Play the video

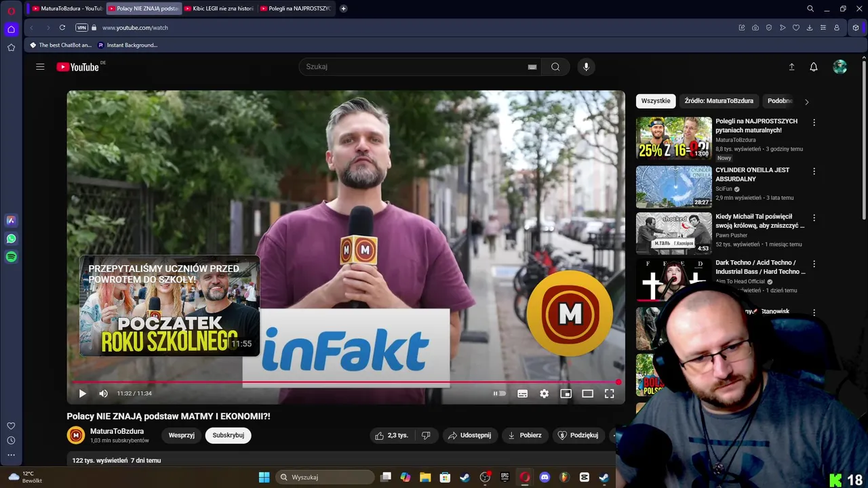[82, 393]
